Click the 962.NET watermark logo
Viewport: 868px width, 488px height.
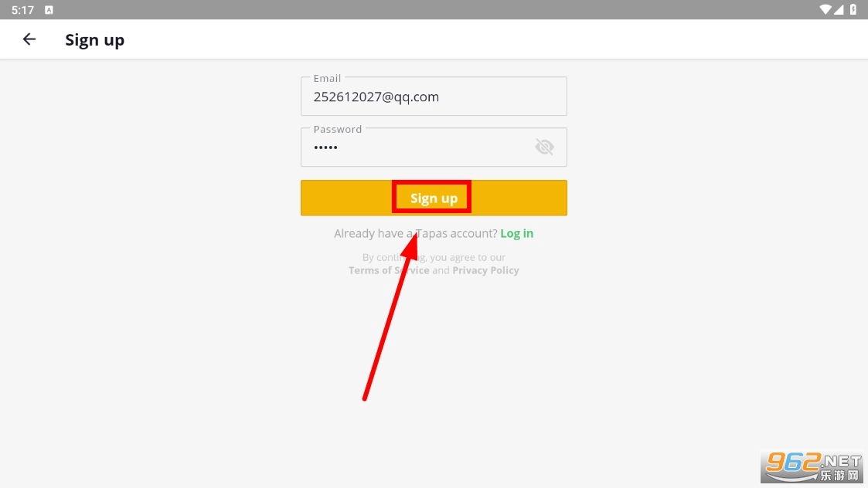coord(814,467)
